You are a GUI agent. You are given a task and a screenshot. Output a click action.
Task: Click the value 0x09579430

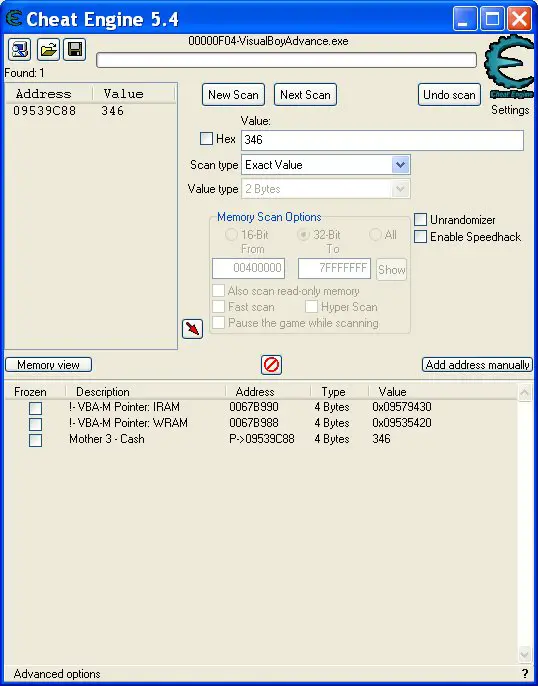click(x=402, y=407)
